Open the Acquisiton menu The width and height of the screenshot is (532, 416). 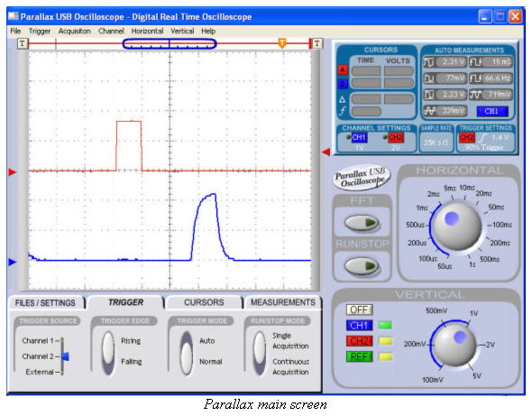tap(75, 32)
